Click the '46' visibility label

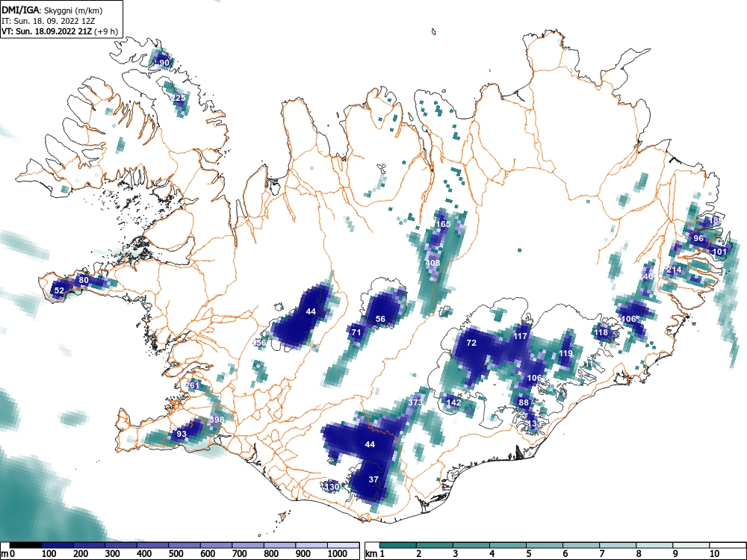pos(648,277)
